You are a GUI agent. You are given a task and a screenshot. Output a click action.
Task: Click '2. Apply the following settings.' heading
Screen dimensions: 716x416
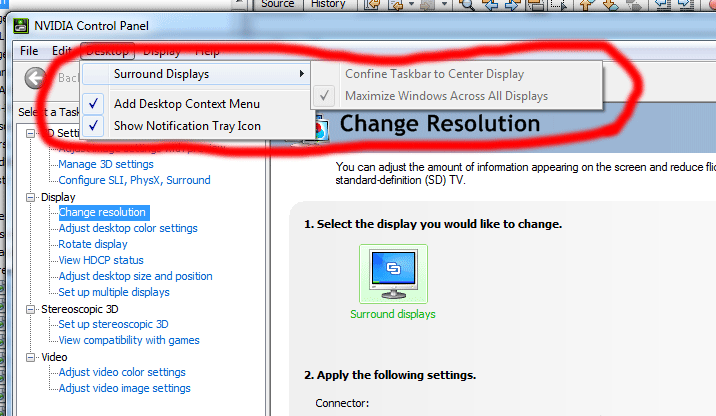click(390, 375)
